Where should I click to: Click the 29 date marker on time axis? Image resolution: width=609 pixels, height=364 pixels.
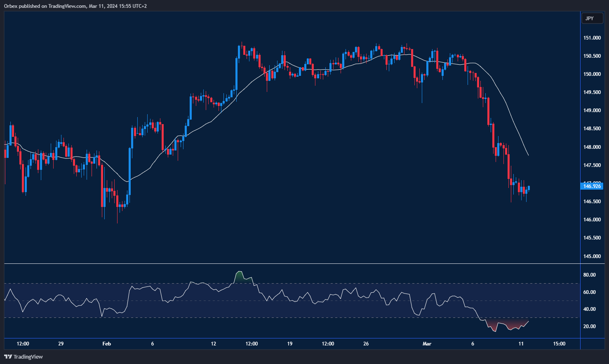click(61, 344)
